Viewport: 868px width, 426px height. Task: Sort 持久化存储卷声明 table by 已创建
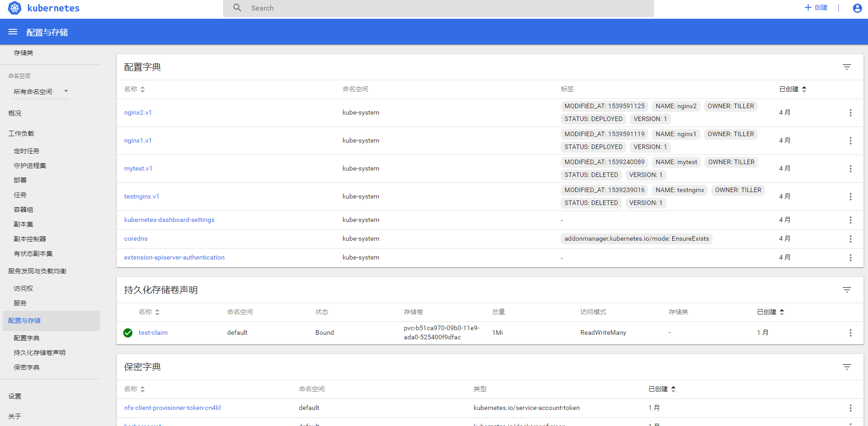coord(770,312)
